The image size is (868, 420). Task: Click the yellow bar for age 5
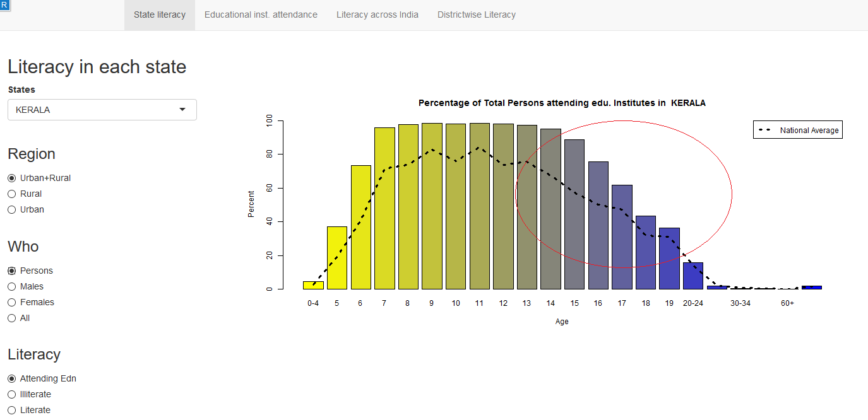[336, 258]
